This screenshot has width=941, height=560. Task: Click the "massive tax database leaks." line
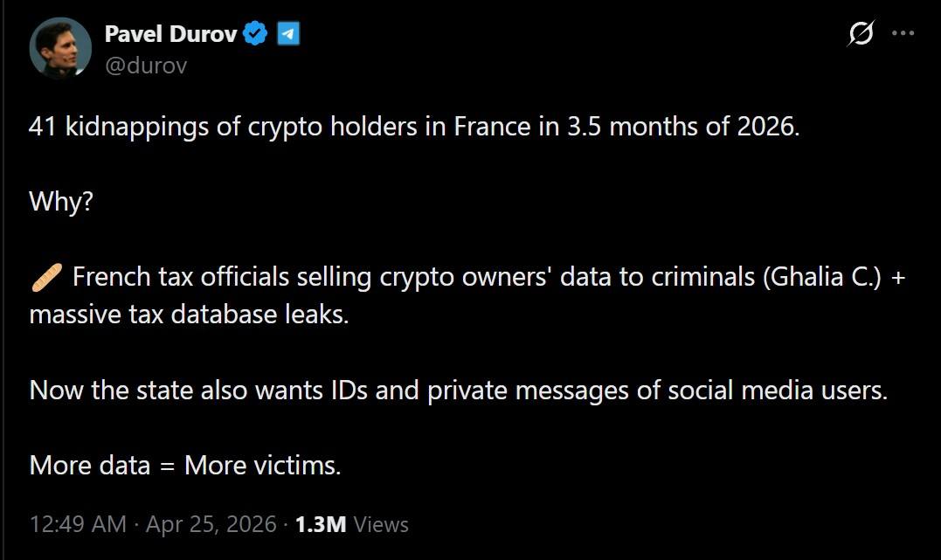click(189, 315)
